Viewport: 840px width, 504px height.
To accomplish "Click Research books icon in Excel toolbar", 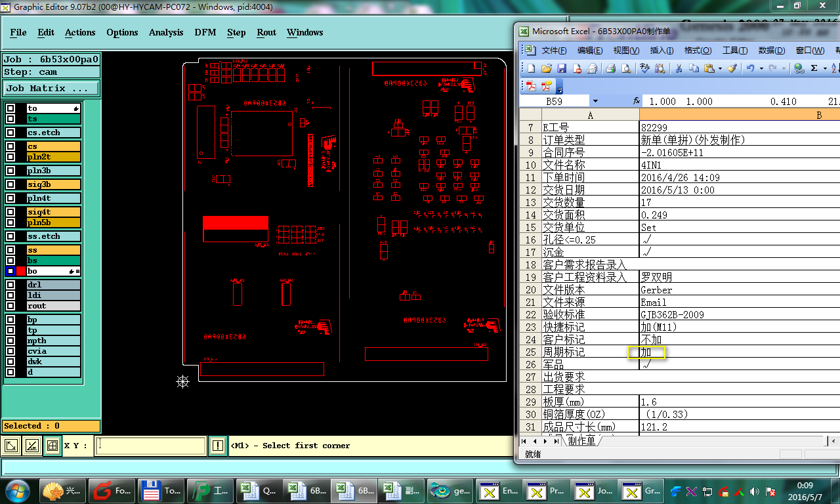I will coord(660,68).
